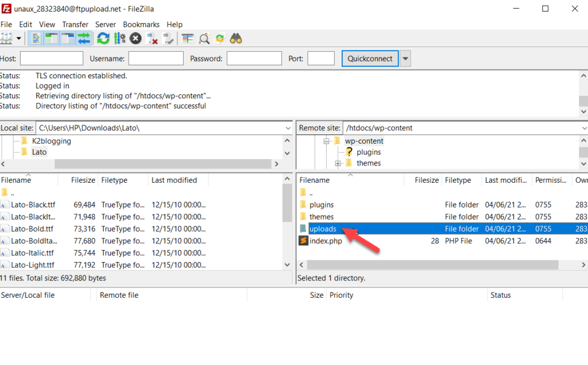Open the Local site path dropdown
The height and width of the screenshot is (365, 588).
click(288, 128)
